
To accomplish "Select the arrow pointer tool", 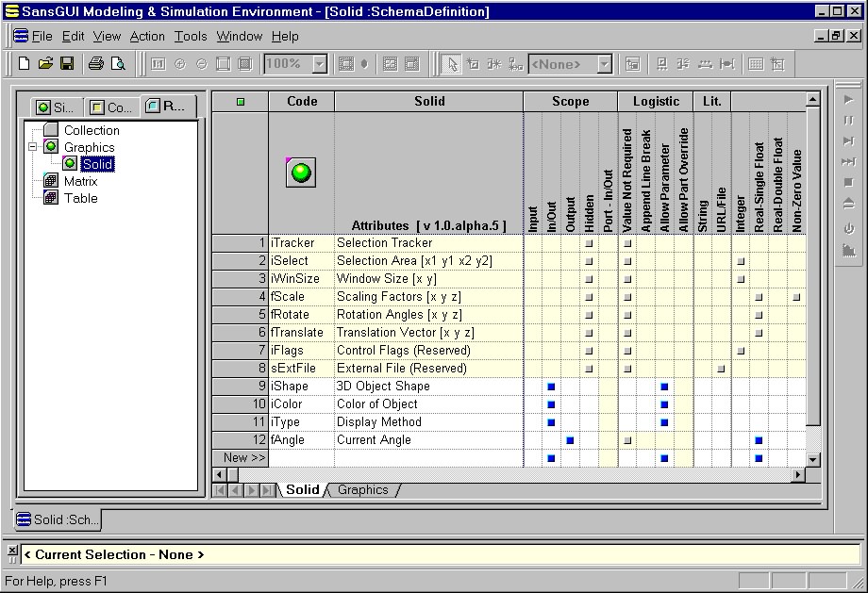I will click(x=452, y=64).
